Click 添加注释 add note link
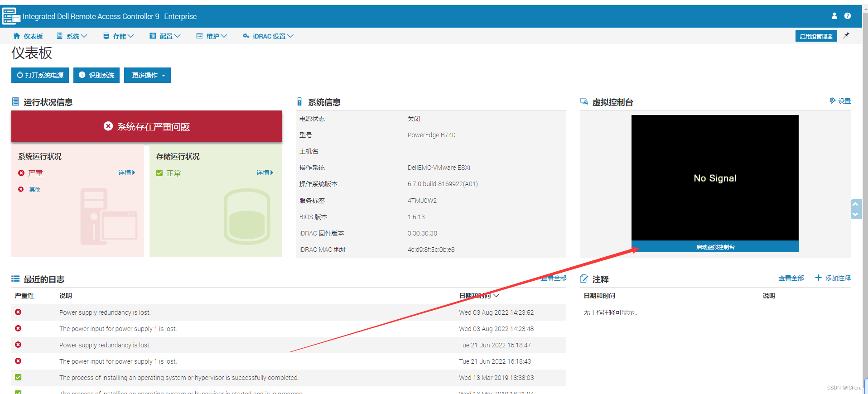The height and width of the screenshot is (394, 868). (833, 278)
